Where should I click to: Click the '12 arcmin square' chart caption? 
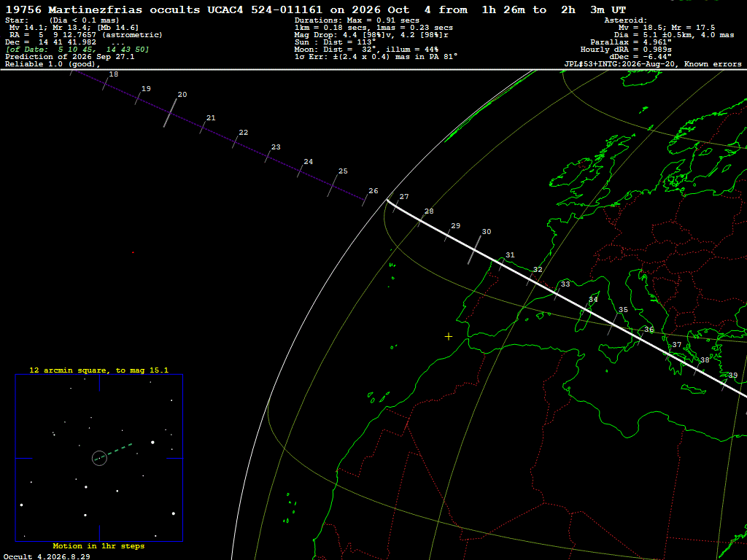[98, 370]
